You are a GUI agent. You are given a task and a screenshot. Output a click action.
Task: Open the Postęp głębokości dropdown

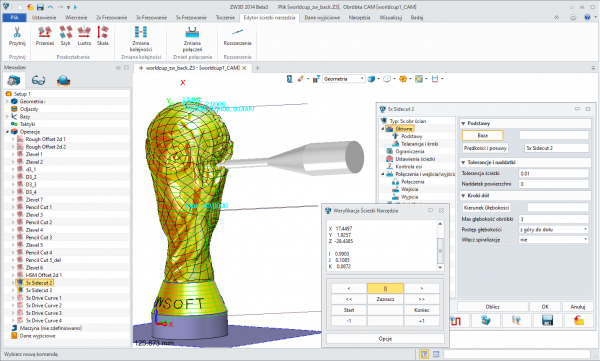(553, 229)
